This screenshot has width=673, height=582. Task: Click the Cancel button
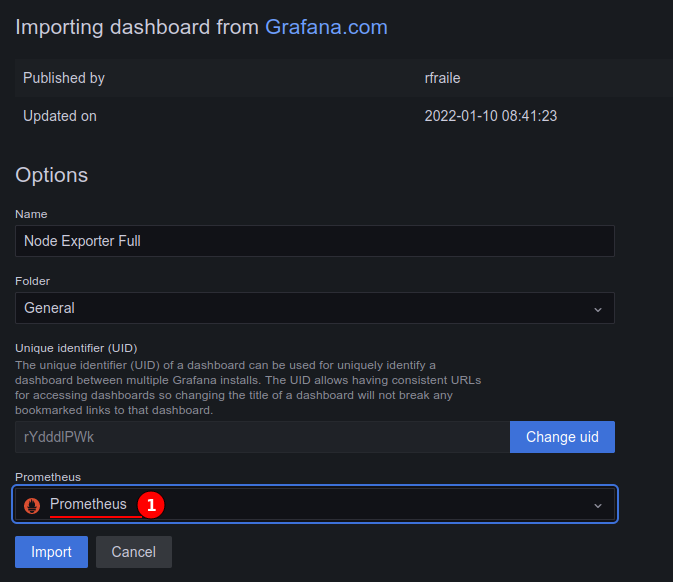(134, 552)
